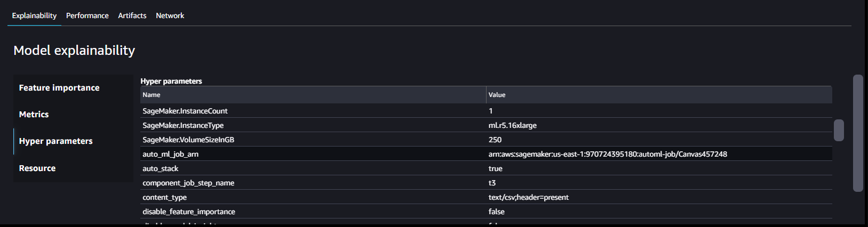Open the Performance tab
This screenshot has width=868, height=227.
click(87, 15)
